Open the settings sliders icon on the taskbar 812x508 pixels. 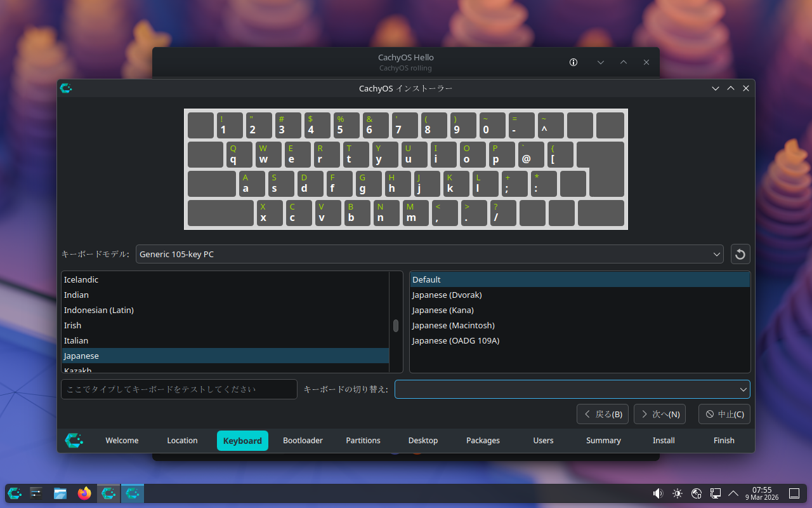pyautogui.click(x=36, y=493)
